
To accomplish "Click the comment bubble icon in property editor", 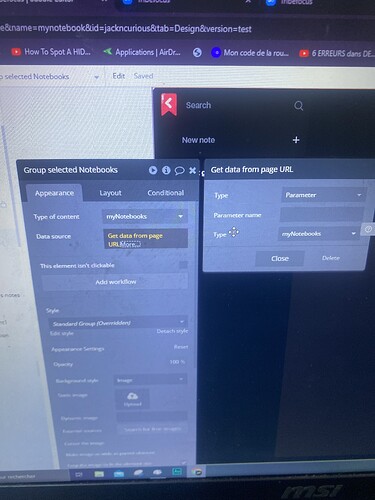I will pos(179,171).
